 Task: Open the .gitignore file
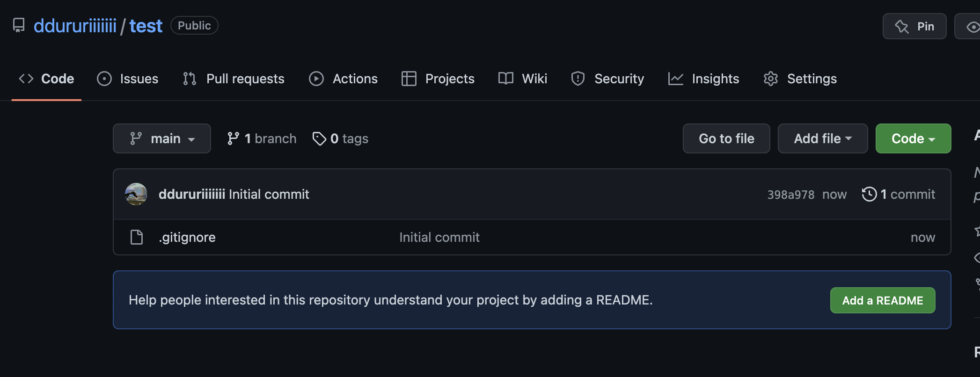click(x=187, y=238)
